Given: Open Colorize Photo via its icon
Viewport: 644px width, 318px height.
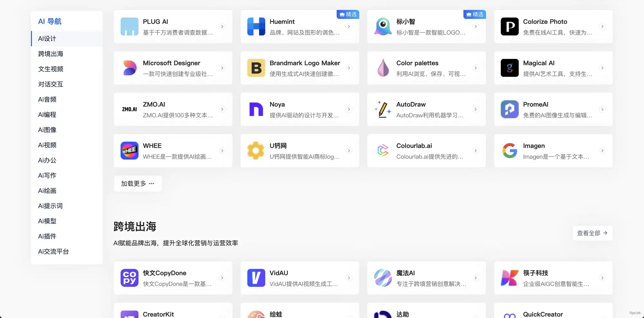Looking at the screenshot, I should [509, 27].
